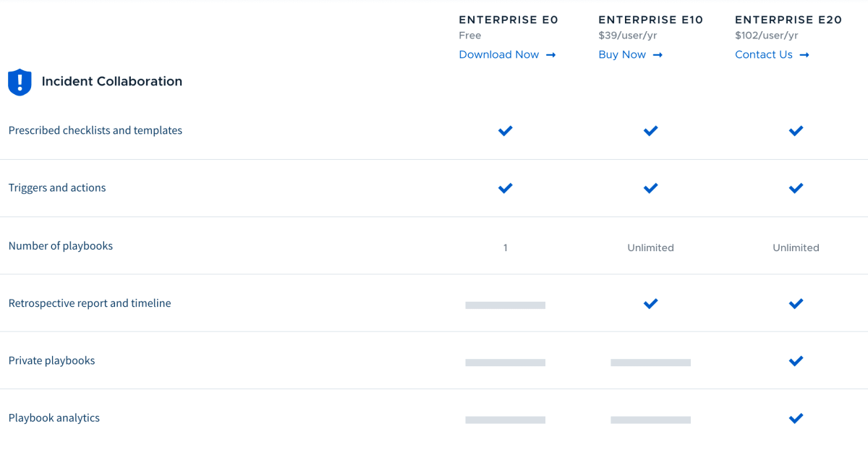
Task: Click E20 checkmark for Private playbooks
Action: (796, 361)
